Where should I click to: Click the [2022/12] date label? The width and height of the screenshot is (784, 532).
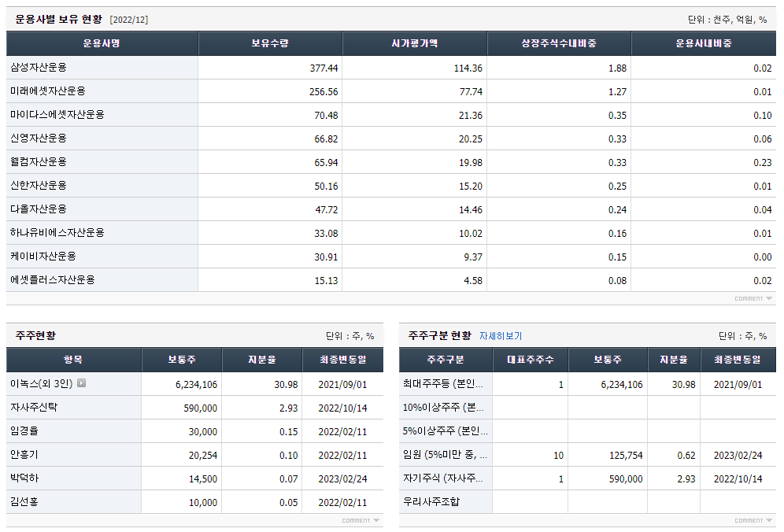click(x=128, y=20)
